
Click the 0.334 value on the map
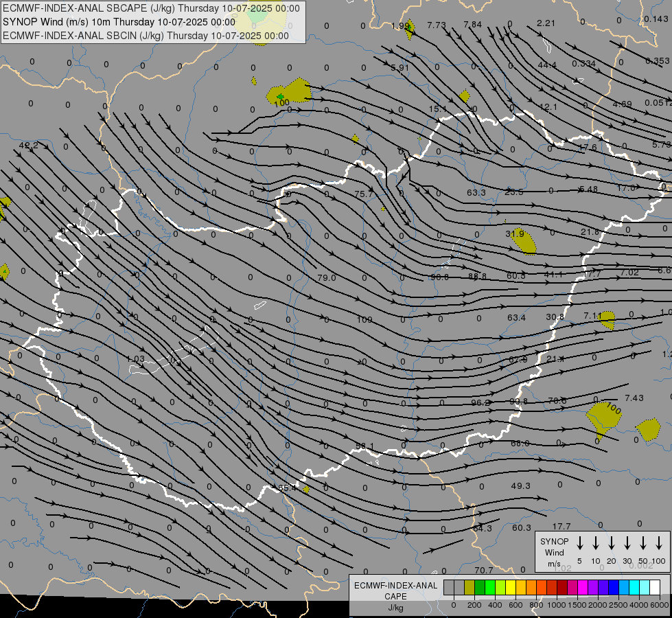[x=583, y=63]
